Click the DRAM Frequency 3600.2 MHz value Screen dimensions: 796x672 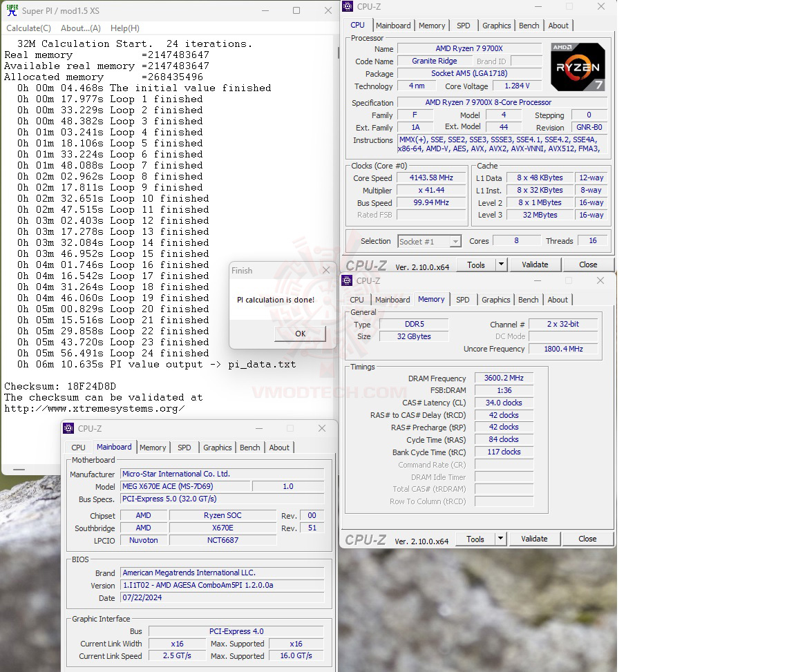tap(504, 378)
